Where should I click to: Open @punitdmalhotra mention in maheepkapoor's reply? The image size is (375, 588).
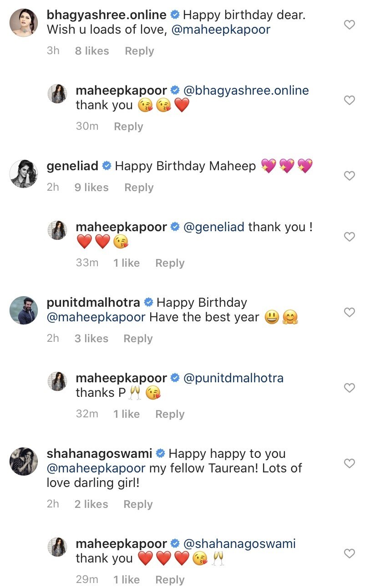pos(233,378)
